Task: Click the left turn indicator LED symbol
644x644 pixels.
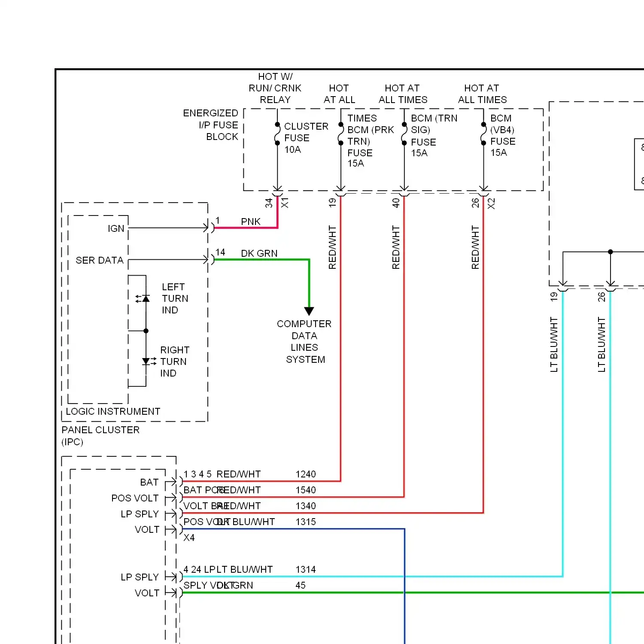Action: 143,298
